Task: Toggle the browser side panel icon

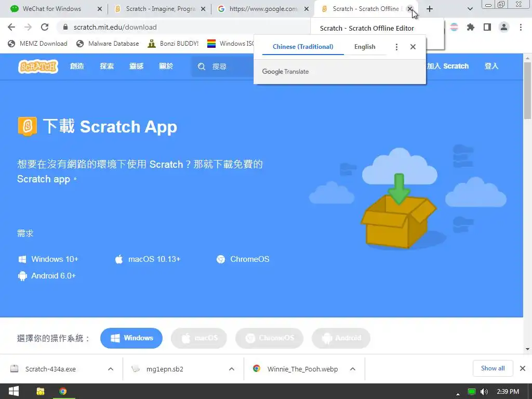Action: pos(487,27)
